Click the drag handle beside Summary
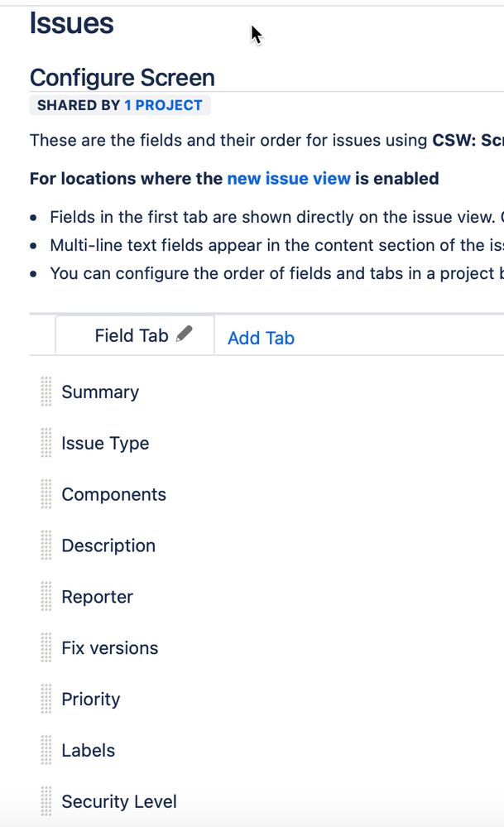Viewport: 504px width, 827px height. 46,392
